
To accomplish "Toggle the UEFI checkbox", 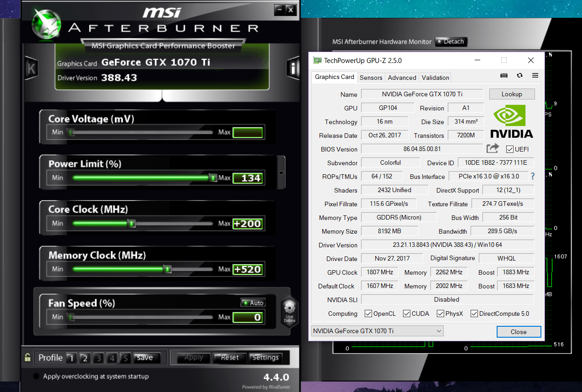I will coord(510,149).
